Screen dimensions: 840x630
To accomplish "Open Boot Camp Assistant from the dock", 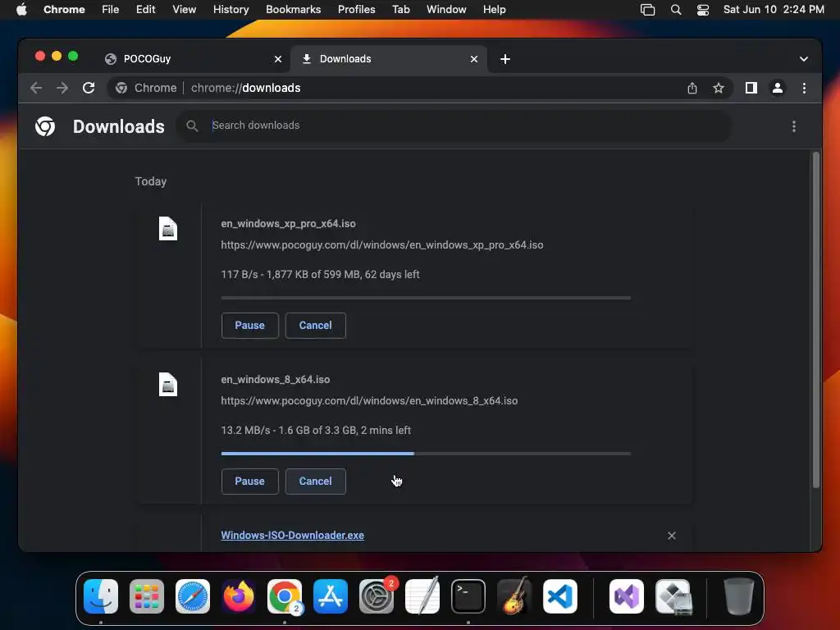I will coord(673,596).
